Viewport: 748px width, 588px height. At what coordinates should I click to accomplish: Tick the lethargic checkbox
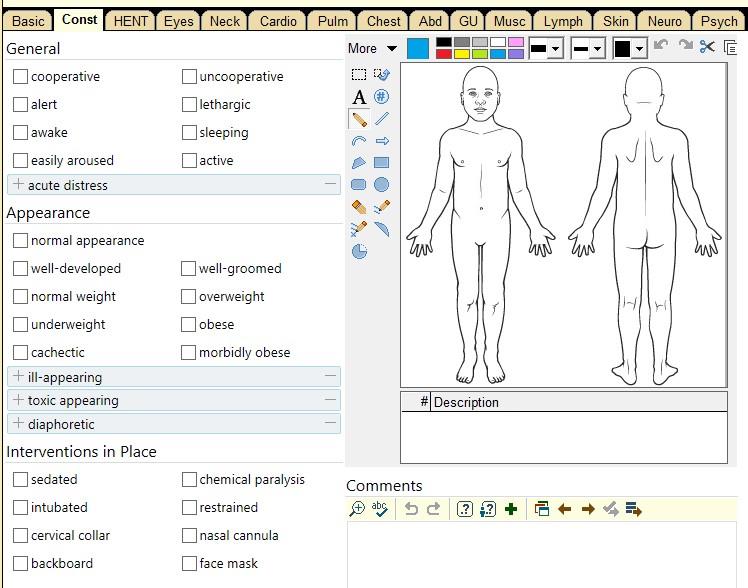pyautogui.click(x=190, y=105)
